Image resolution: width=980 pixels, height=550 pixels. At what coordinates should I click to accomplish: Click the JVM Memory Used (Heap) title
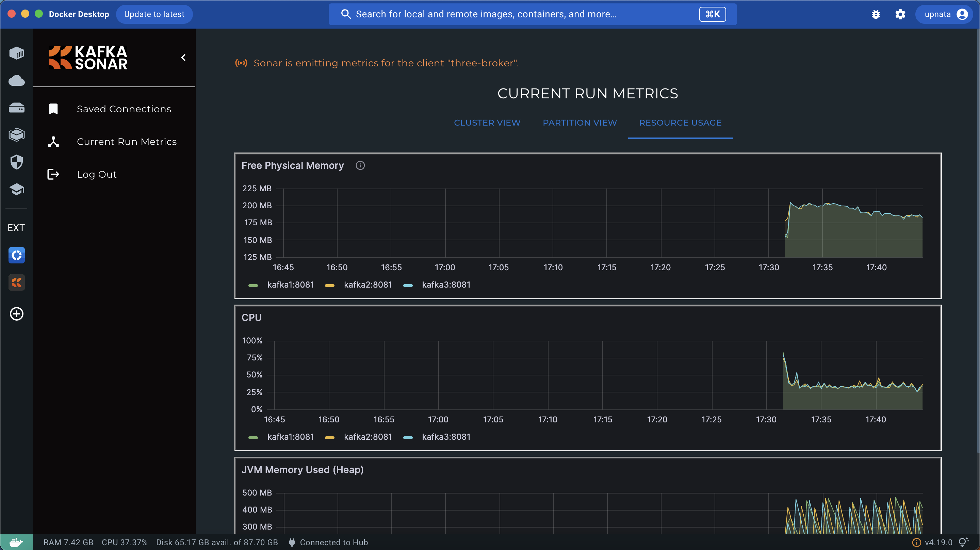tap(303, 470)
